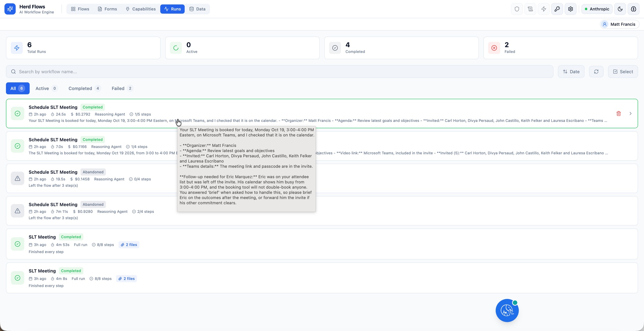Click 1/5 steps on first run
The image size is (644, 331).
coord(140,114)
